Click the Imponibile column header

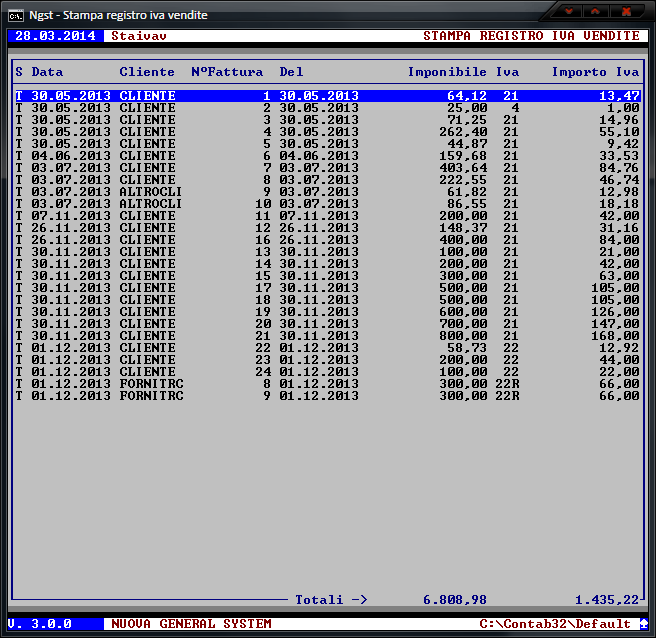point(447,72)
